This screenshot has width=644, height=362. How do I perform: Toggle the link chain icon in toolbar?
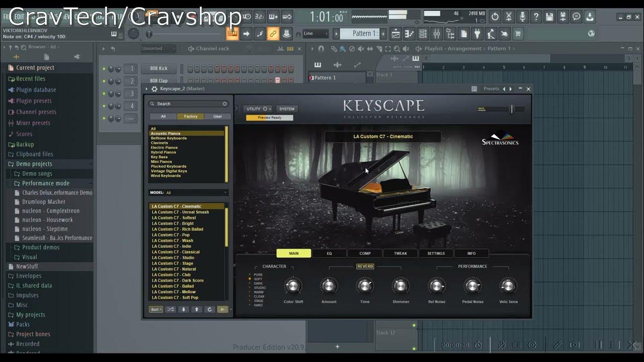(x=273, y=34)
